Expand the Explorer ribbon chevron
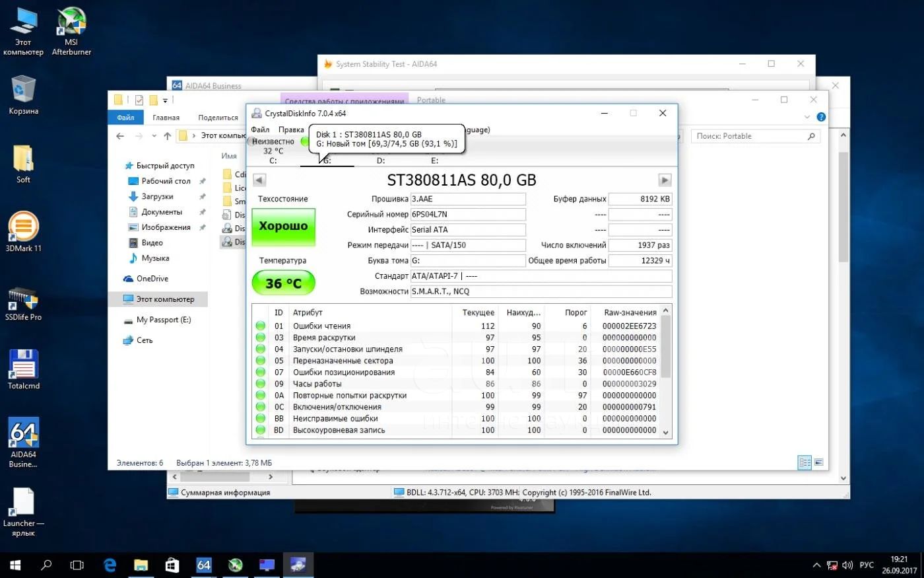Image resolution: width=924 pixels, height=578 pixels. 807,117
